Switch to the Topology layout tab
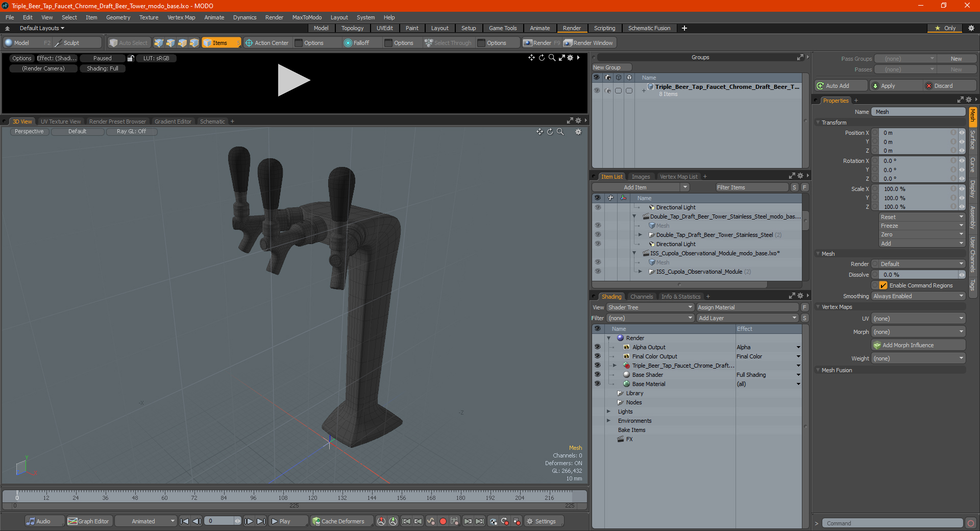 click(352, 28)
